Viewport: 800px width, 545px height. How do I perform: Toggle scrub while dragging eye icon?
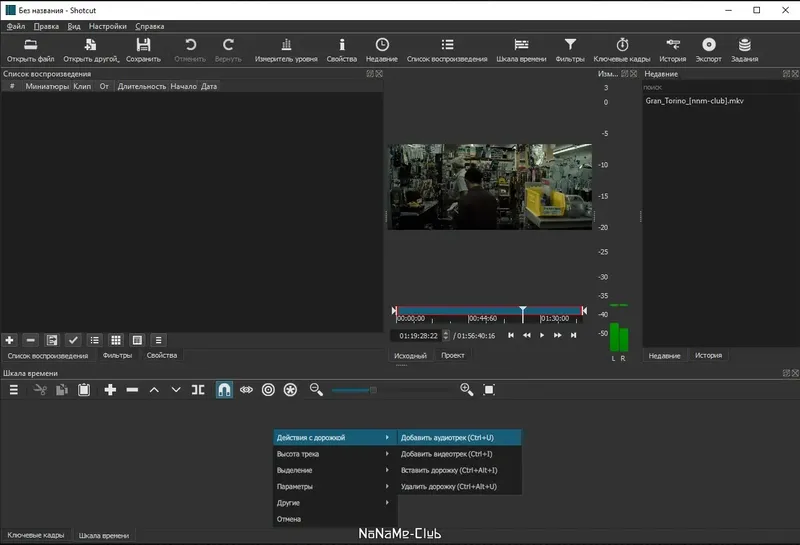pyautogui.click(x=246, y=389)
